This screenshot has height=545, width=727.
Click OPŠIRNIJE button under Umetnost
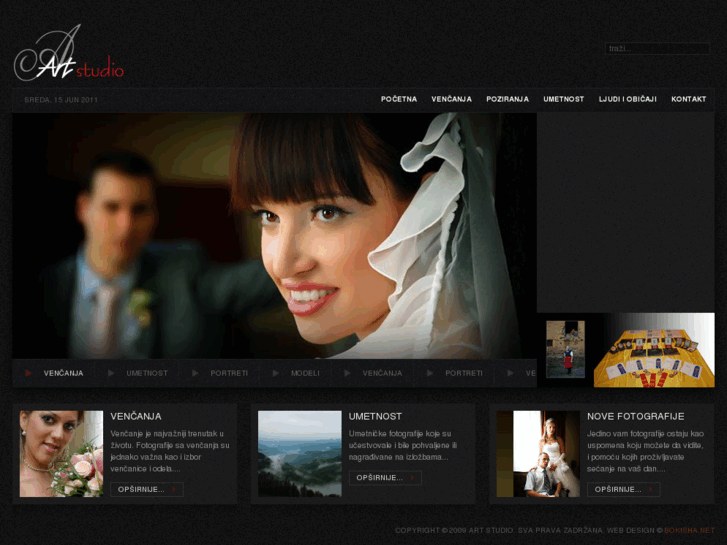[x=385, y=478]
